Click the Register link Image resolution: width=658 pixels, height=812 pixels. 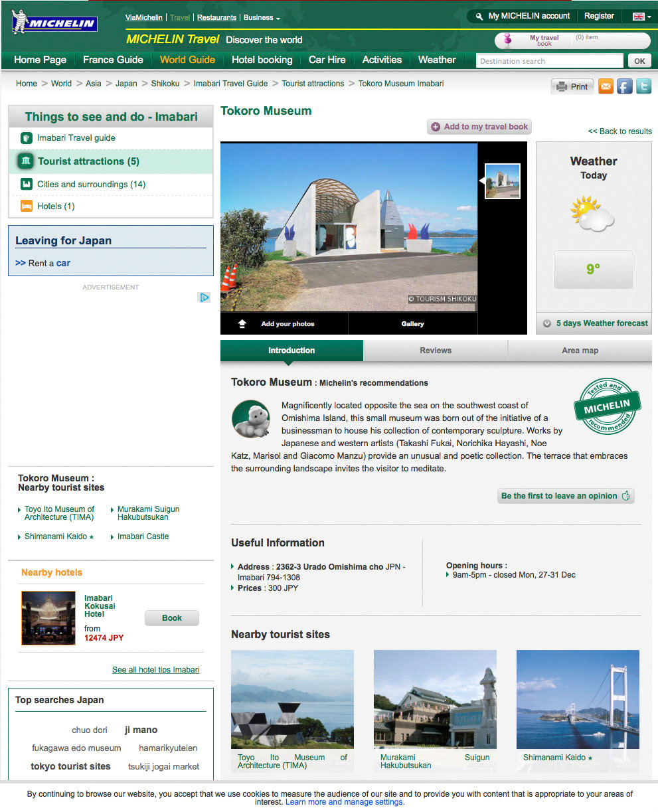599,16
